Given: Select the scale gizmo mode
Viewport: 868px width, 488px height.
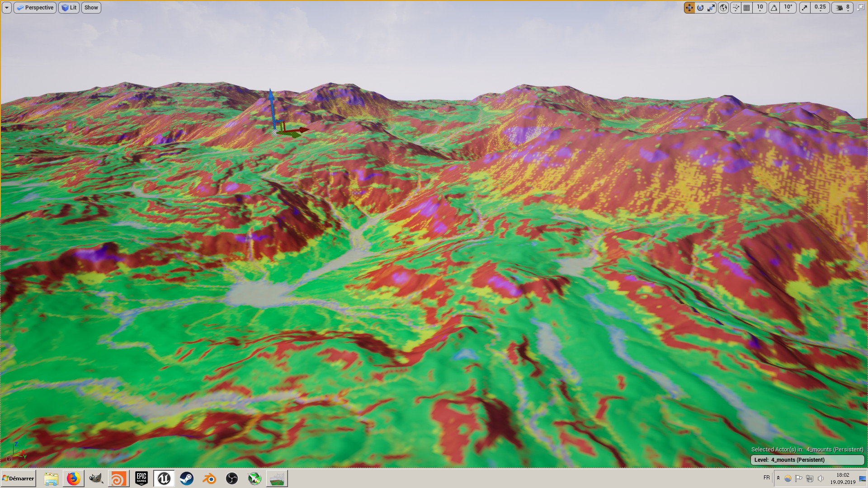Looking at the screenshot, I should click(711, 8).
